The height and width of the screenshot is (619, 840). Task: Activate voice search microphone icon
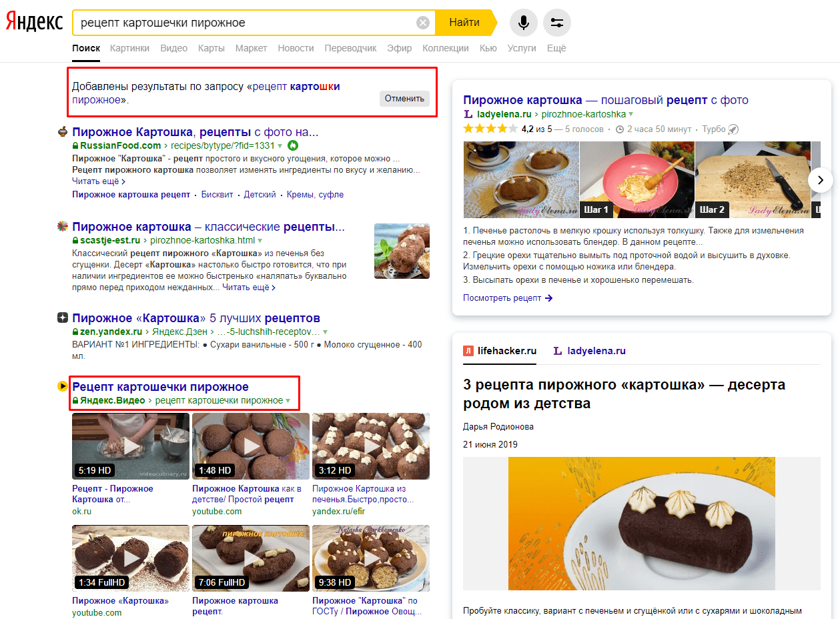524,23
